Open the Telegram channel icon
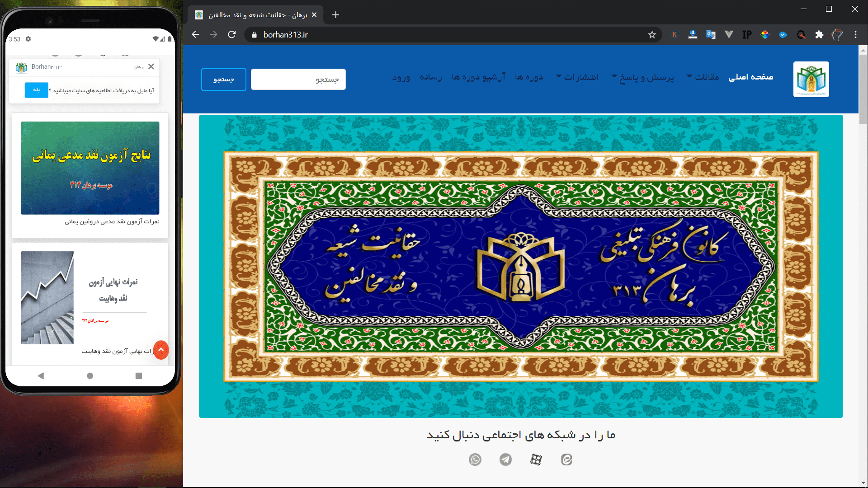Viewport: 868px width, 488px height. (x=505, y=460)
